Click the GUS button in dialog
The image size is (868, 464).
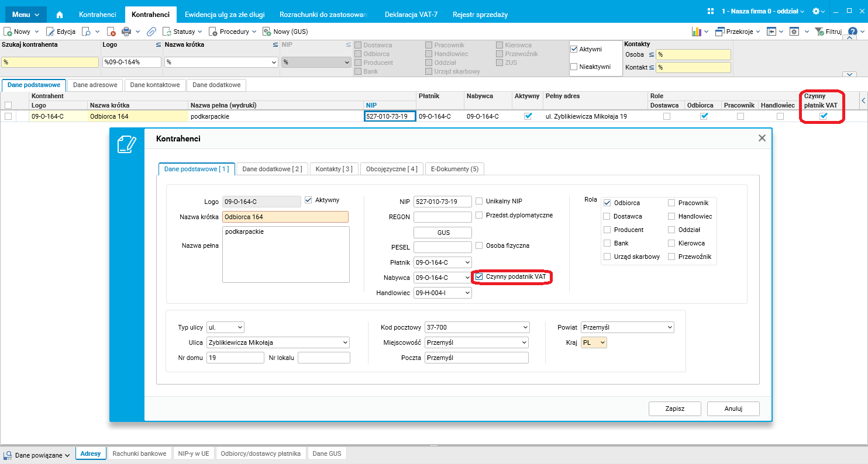tap(443, 233)
